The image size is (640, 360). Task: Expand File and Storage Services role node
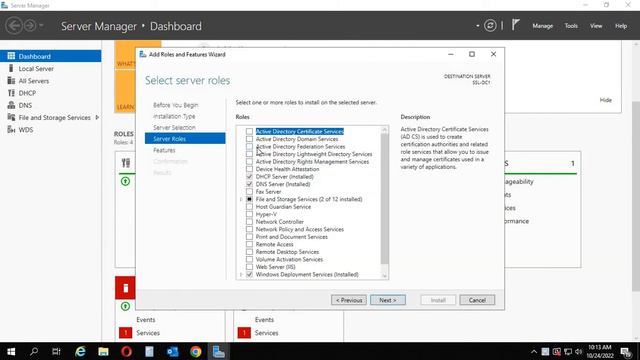tap(241, 199)
